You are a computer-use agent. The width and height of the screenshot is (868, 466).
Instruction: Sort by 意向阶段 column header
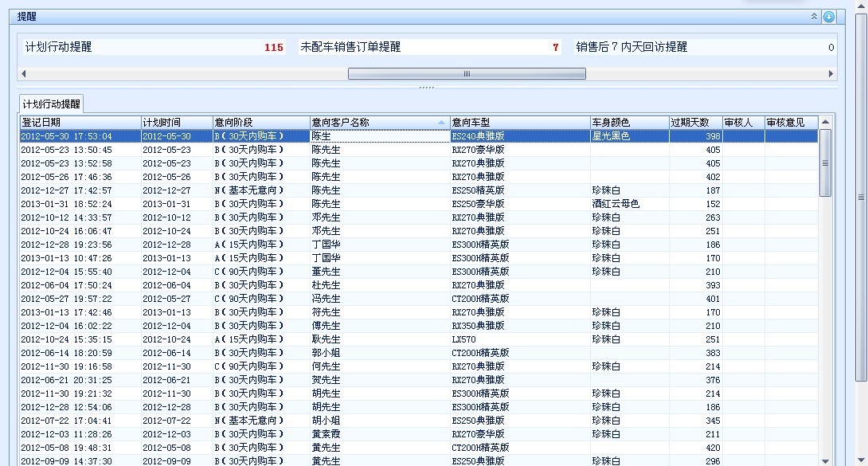click(x=261, y=123)
